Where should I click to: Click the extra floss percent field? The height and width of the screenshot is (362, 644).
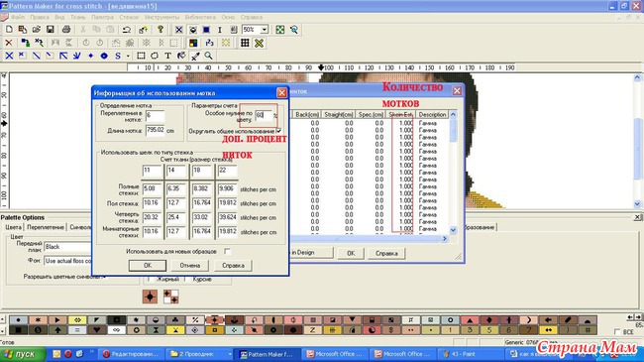(264, 115)
